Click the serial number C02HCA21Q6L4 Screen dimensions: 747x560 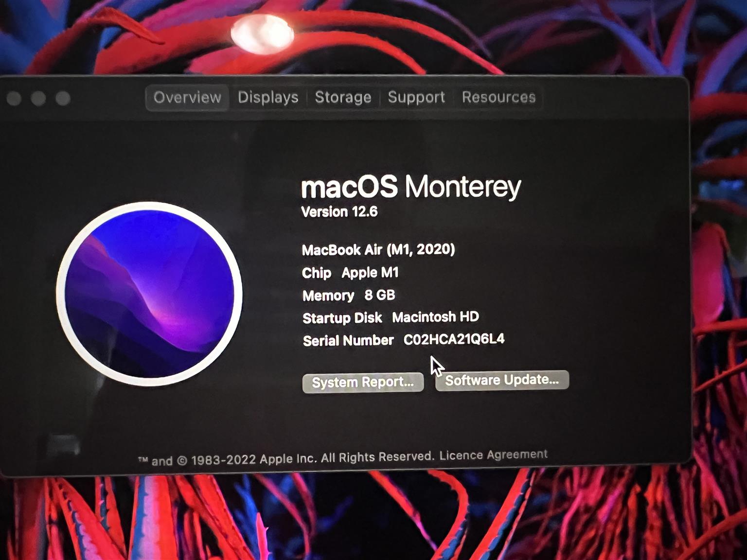[x=454, y=339]
